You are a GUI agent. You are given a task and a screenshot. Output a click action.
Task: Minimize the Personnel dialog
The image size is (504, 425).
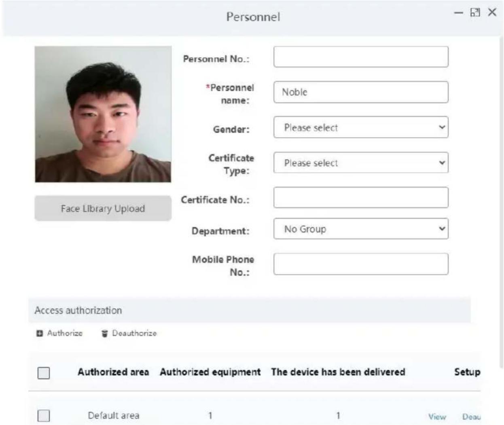[458, 13]
